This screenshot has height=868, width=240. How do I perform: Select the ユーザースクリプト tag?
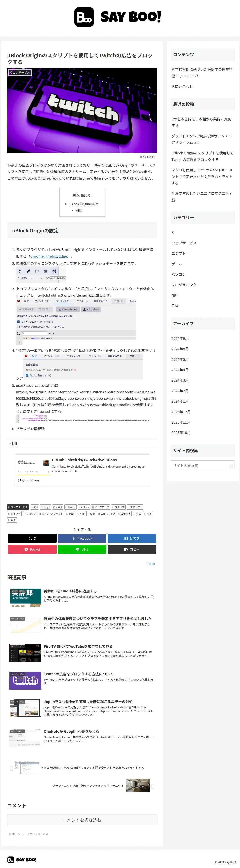point(51,514)
